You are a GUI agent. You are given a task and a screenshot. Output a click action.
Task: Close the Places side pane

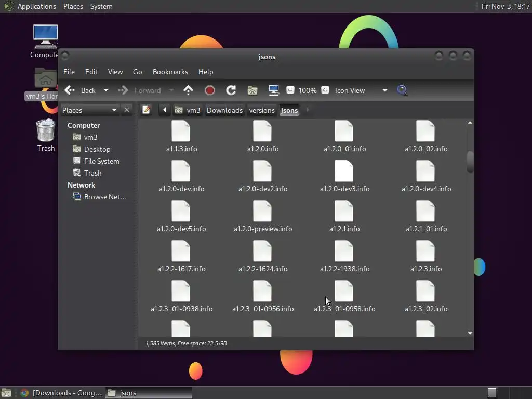coord(127,110)
